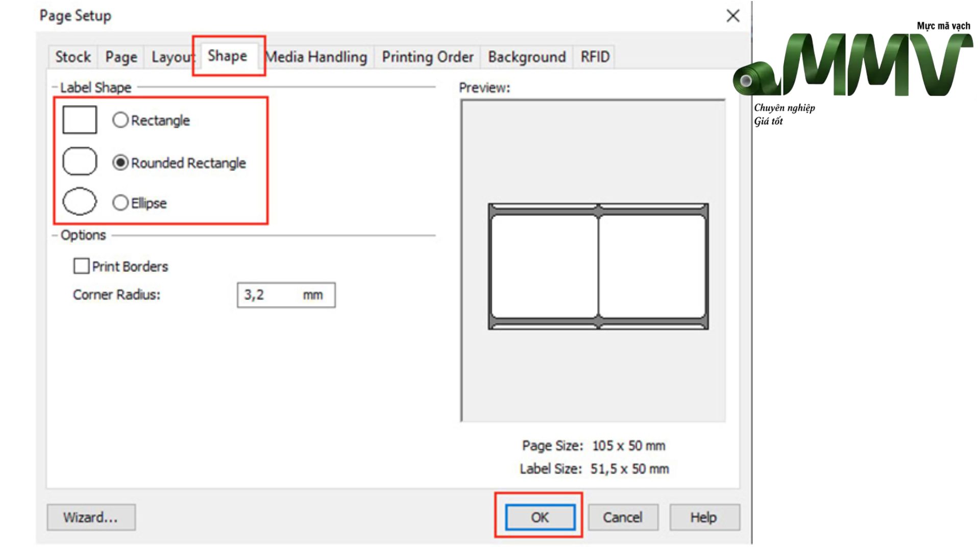980x551 pixels.
Task: Select the Shape tab
Action: click(227, 56)
